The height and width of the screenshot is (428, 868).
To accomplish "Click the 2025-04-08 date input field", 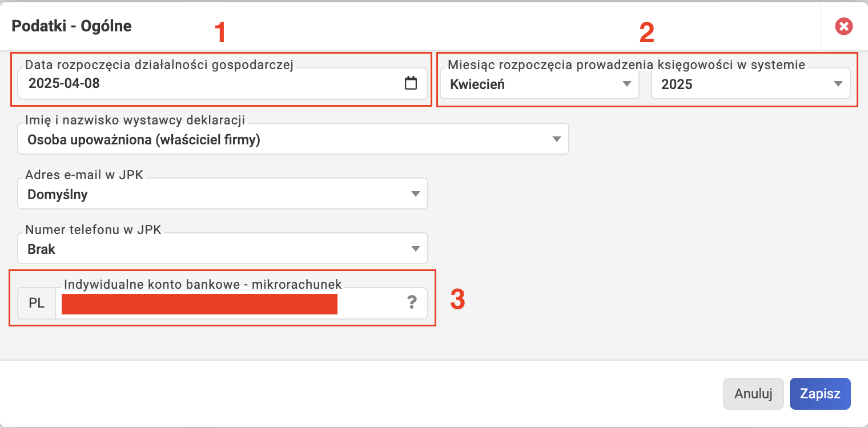I will pyautogui.click(x=223, y=84).
